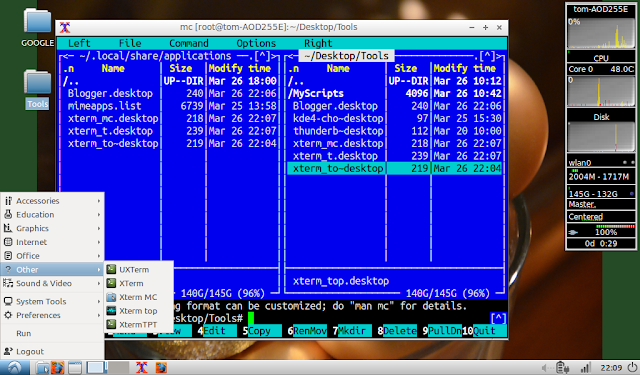Click the LXDE start menu button
The image size is (640, 375).
point(14,368)
